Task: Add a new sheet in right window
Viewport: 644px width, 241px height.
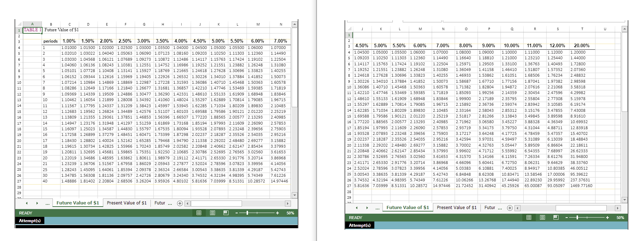Action: coord(510,208)
